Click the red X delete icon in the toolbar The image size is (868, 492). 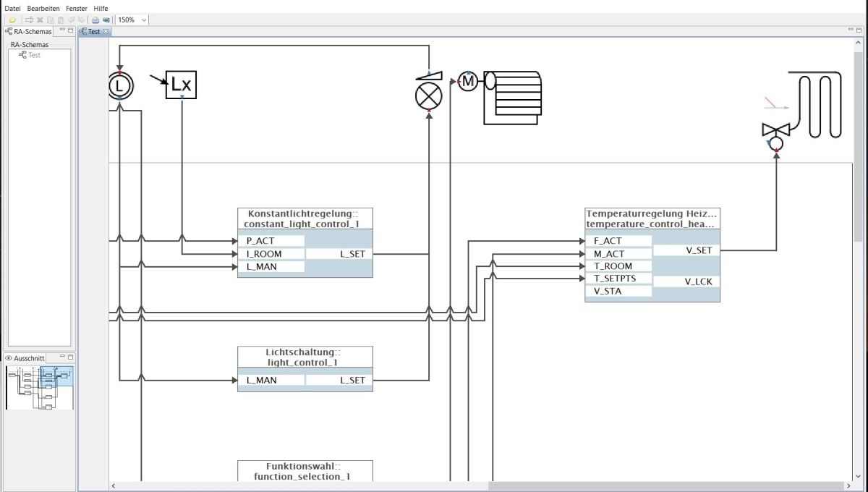tap(40, 20)
